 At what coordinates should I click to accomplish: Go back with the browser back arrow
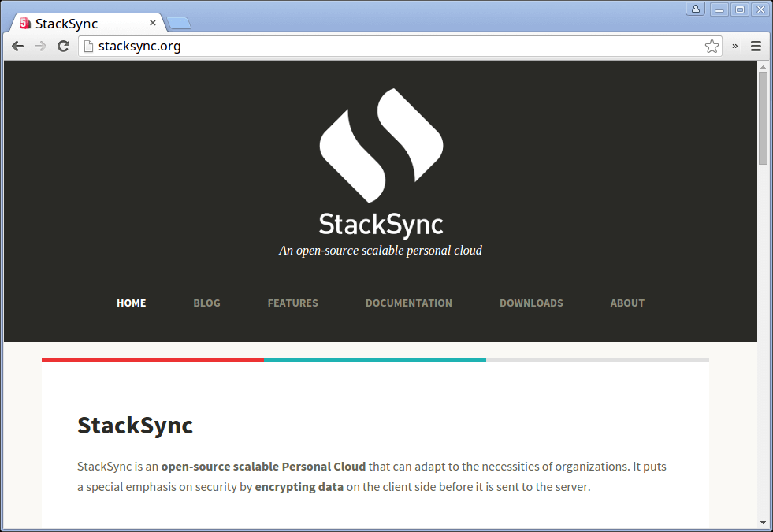pyautogui.click(x=18, y=46)
